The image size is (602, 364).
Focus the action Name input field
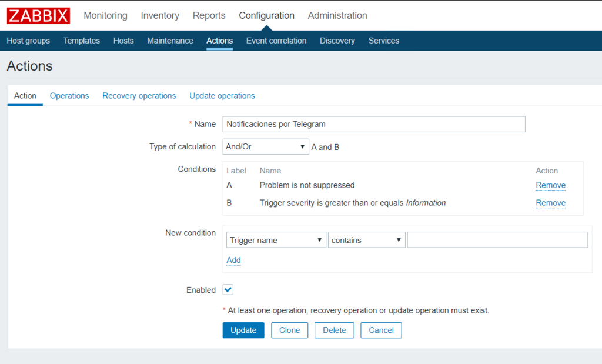(x=374, y=124)
